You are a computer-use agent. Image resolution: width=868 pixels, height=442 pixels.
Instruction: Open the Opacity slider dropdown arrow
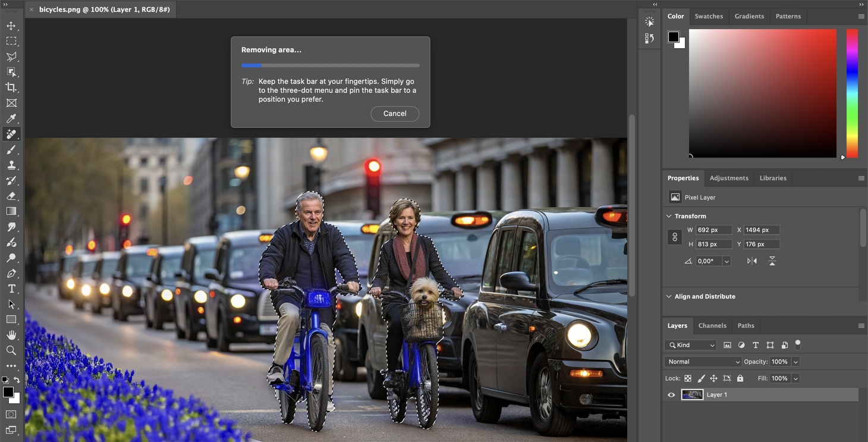click(795, 362)
